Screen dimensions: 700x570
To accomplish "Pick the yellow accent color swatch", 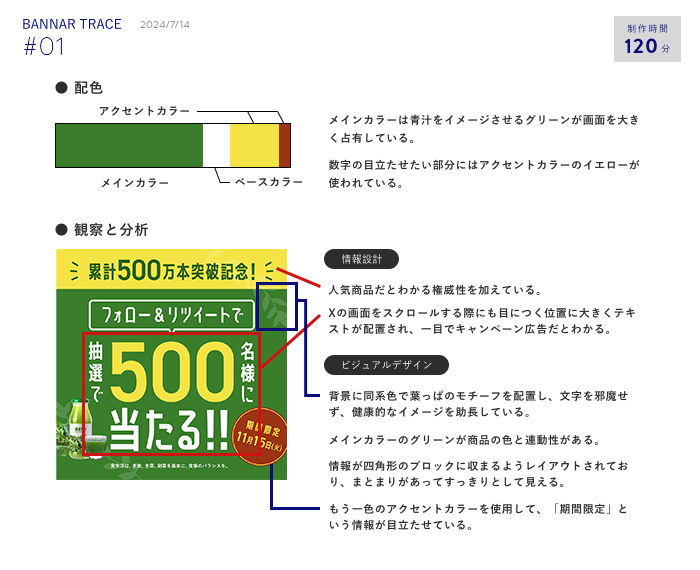I will pos(254,145).
